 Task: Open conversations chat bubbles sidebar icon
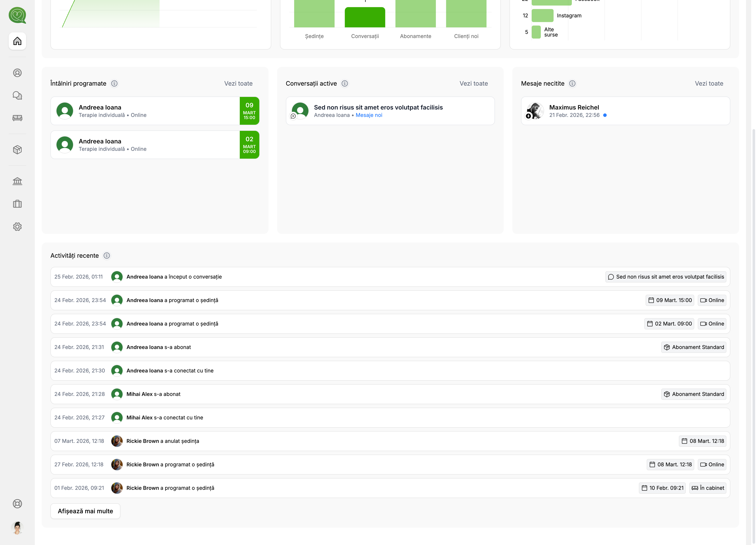pyautogui.click(x=17, y=96)
